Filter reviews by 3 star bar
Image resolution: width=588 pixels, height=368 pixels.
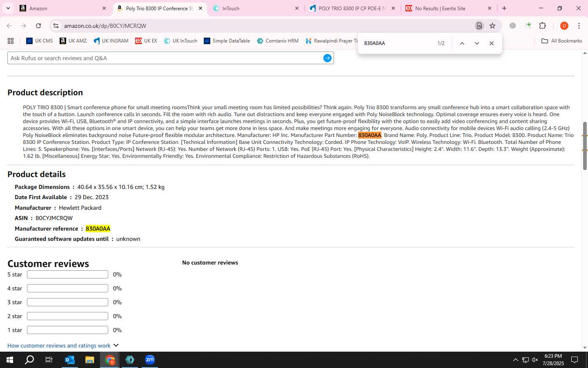[x=67, y=302]
